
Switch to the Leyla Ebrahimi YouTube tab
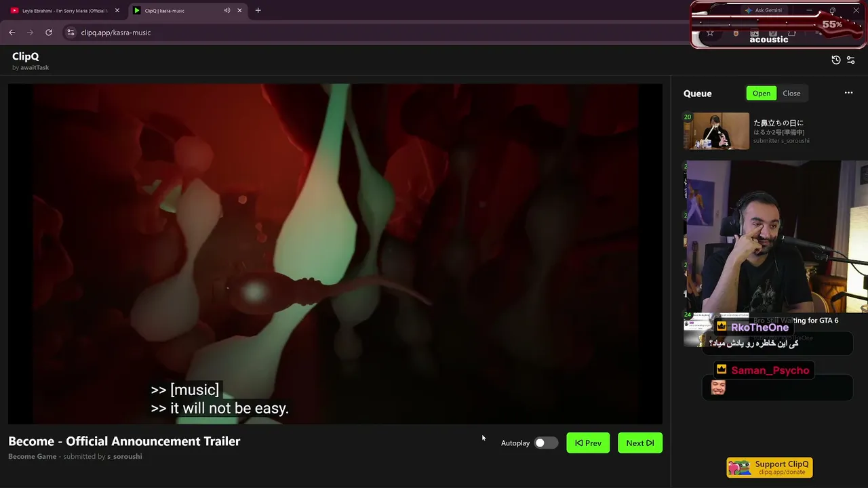[64, 10]
